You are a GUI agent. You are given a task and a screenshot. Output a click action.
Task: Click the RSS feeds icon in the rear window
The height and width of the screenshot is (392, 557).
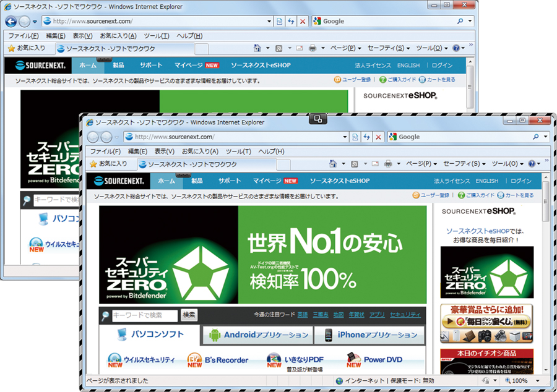[x=279, y=48]
